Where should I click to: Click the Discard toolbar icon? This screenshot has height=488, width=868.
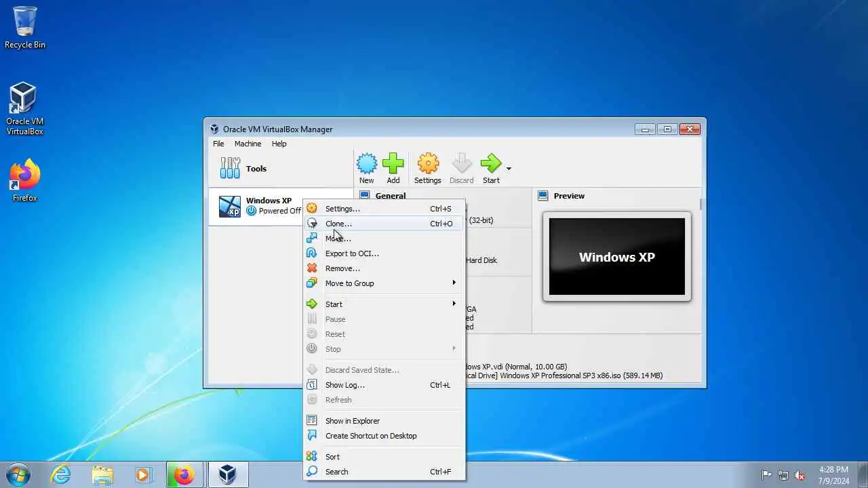(x=462, y=168)
